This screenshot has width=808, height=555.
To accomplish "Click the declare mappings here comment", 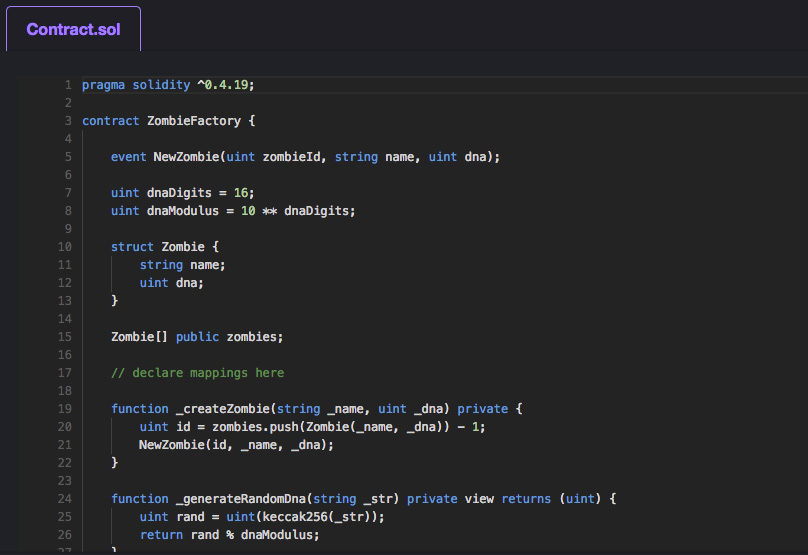I will point(197,373).
